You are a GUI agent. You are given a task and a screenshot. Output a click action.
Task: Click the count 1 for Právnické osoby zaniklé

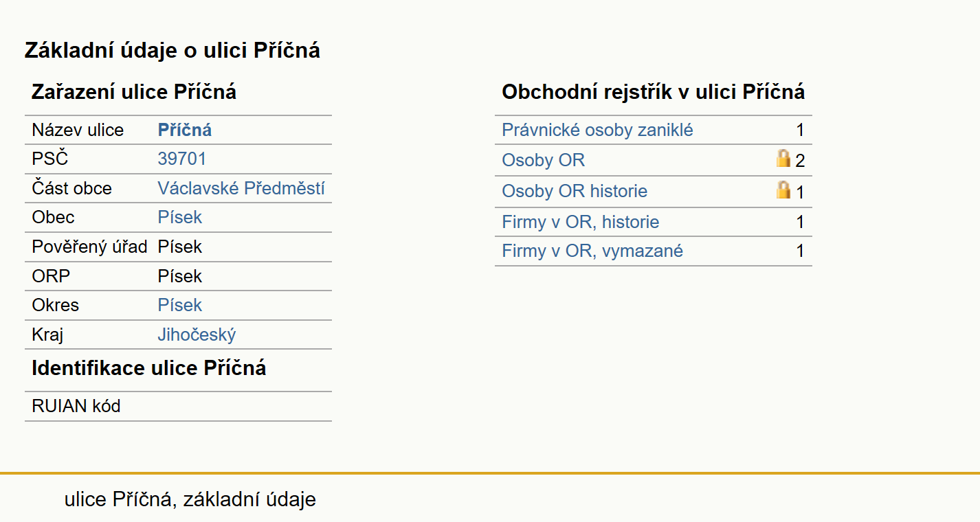click(800, 130)
